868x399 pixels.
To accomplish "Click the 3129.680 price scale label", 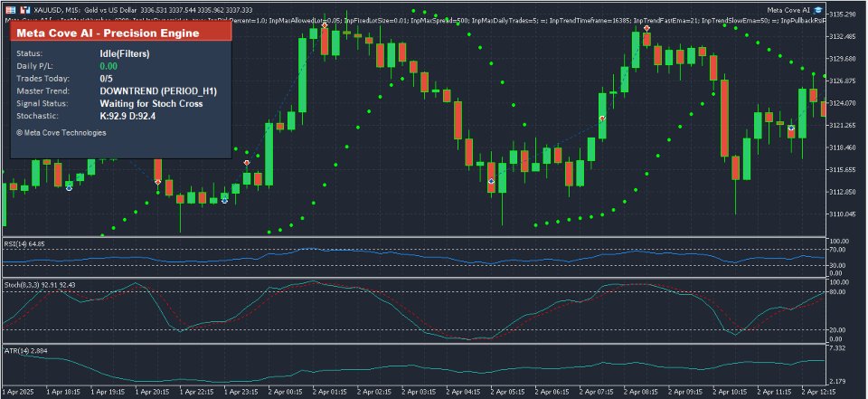I will pyautogui.click(x=843, y=58).
